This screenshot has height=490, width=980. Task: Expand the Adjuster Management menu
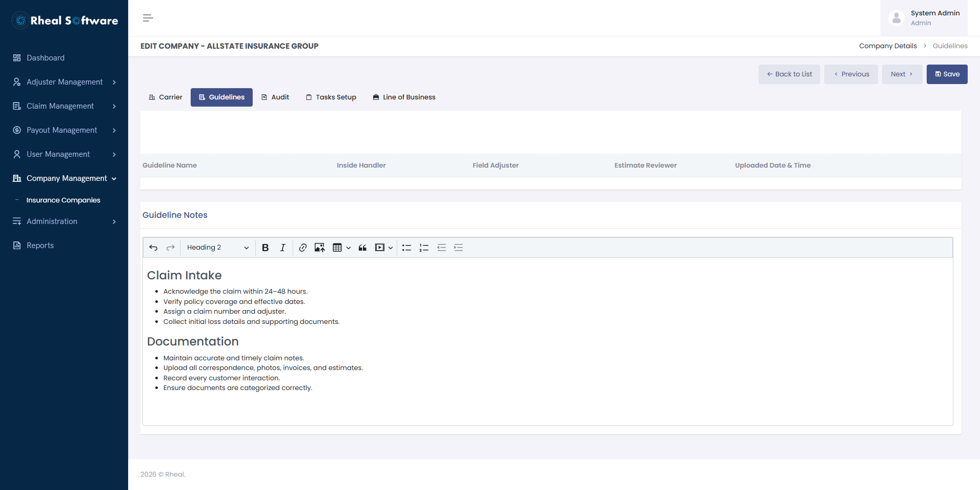point(64,82)
